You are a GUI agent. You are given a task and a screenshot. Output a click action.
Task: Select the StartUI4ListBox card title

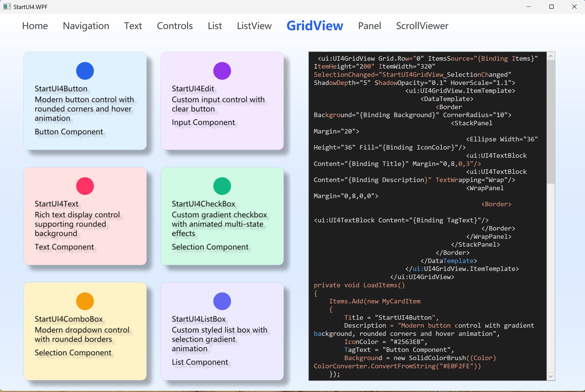tap(199, 319)
